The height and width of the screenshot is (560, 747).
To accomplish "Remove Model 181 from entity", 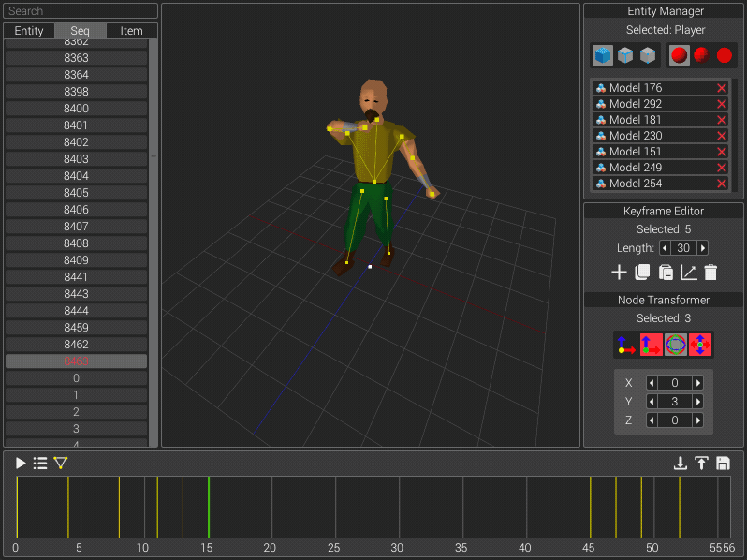I will tap(722, 120).
